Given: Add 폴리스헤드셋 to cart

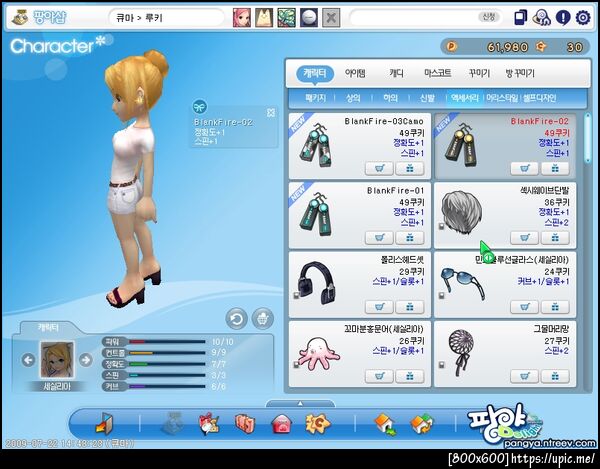Looking at the screenshot, I should pos(379,307).
